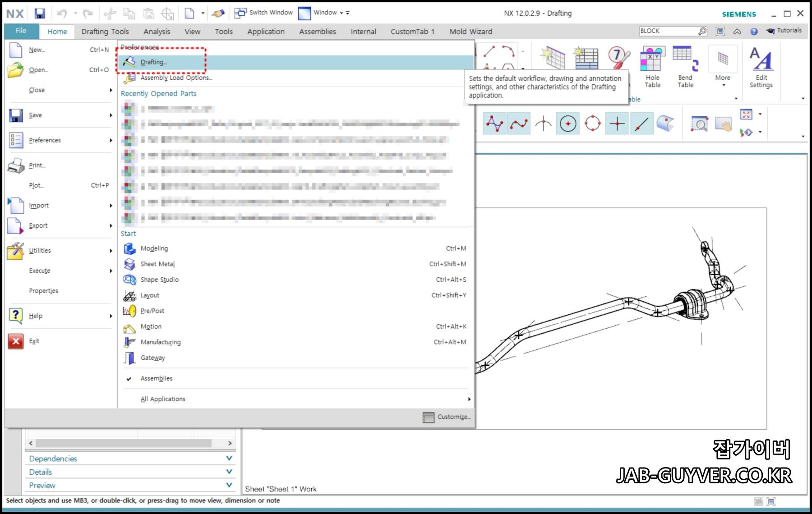The height and width of the screenshot is (514, 812).
Task: Toggle the Arc Center snap option
Action: 568,124
